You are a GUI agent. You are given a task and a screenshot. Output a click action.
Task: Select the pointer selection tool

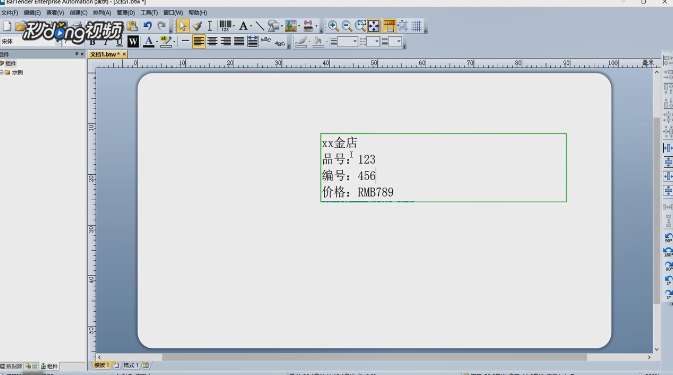182,26
